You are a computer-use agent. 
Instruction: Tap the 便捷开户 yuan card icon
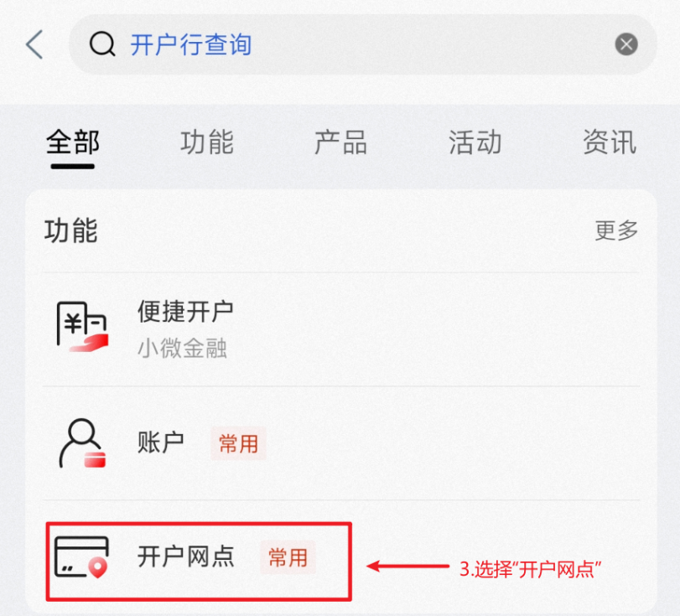(x=82, y=326)
